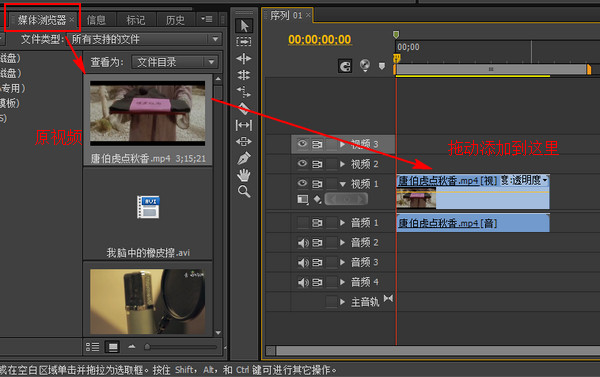The width and height of the screenshot is (600, 377).
Task: Activate the Hand tool
Action: pos(244,175)
